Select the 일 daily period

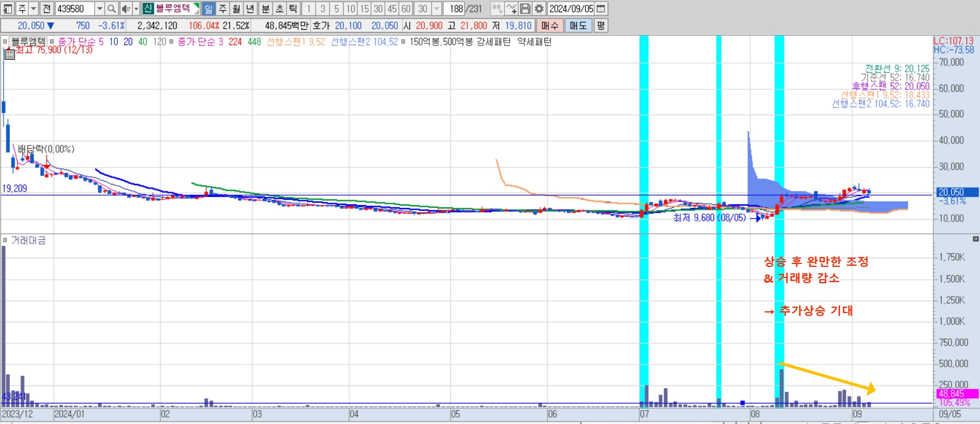click(208, 9)
